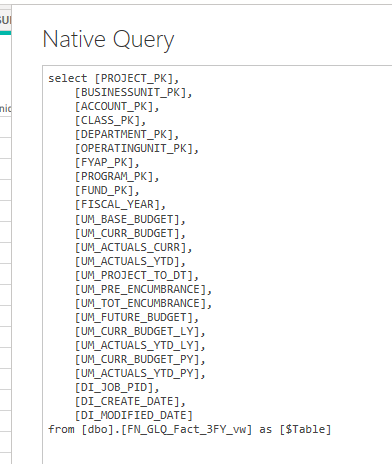Click the [UM_ACTUALS_YTD_PY] column line

[x=140, y=374]
